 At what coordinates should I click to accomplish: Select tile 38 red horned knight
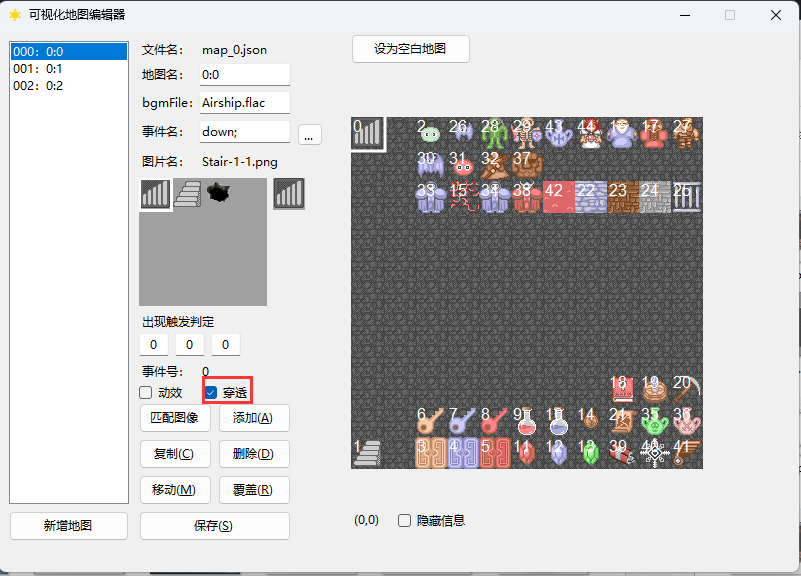(x=527, y=197)
